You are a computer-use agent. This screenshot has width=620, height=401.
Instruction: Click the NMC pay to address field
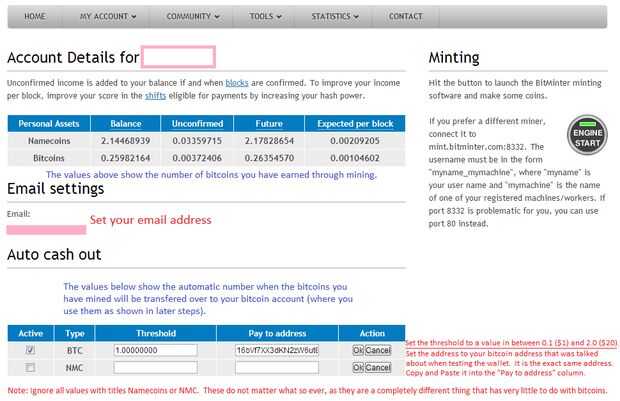coord(277,367)
